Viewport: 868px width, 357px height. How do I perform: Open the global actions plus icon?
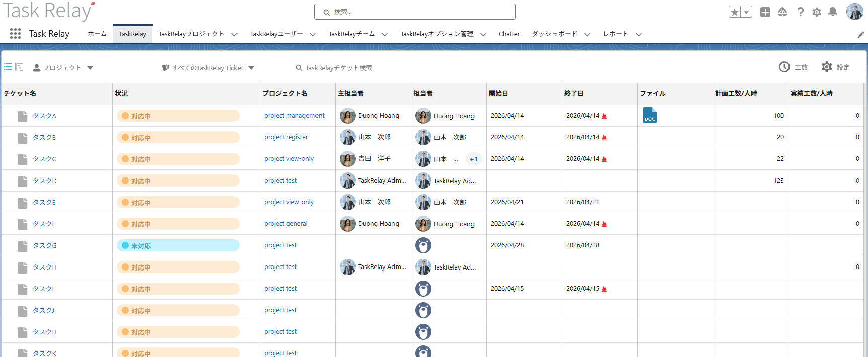[x=765, y=12]
